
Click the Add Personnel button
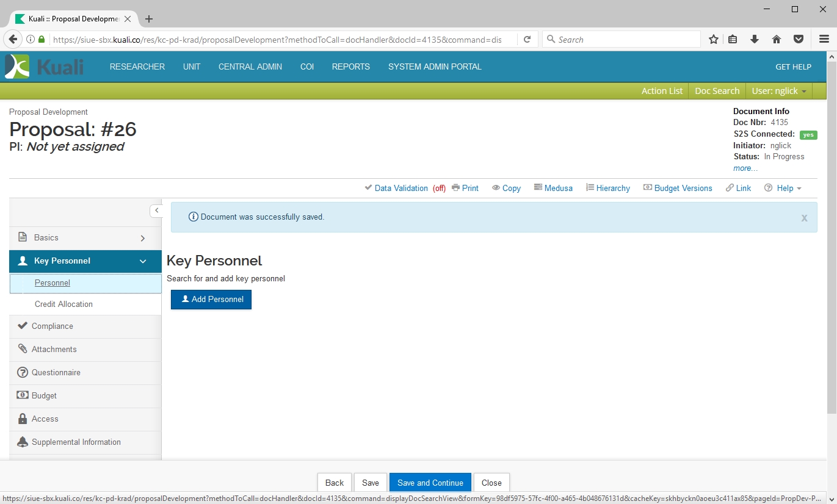coord(211,300)
